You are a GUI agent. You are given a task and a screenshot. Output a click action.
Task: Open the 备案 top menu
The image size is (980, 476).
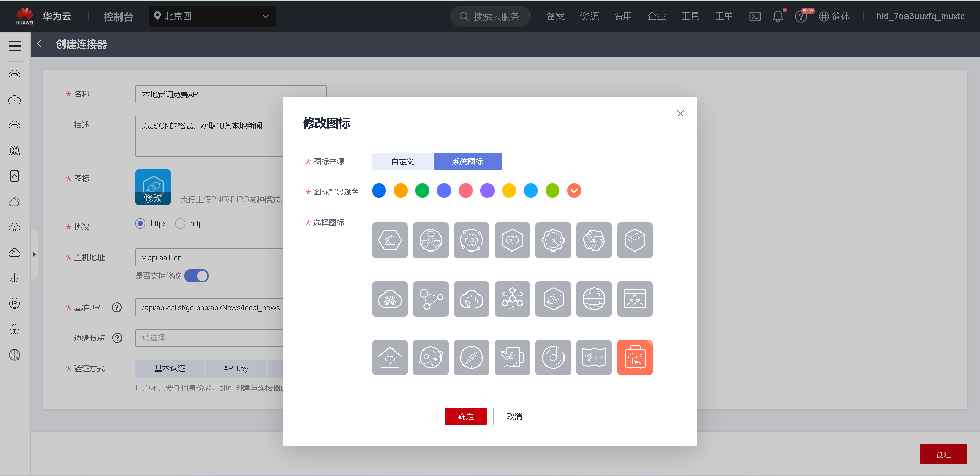click(x=555, y=16)
